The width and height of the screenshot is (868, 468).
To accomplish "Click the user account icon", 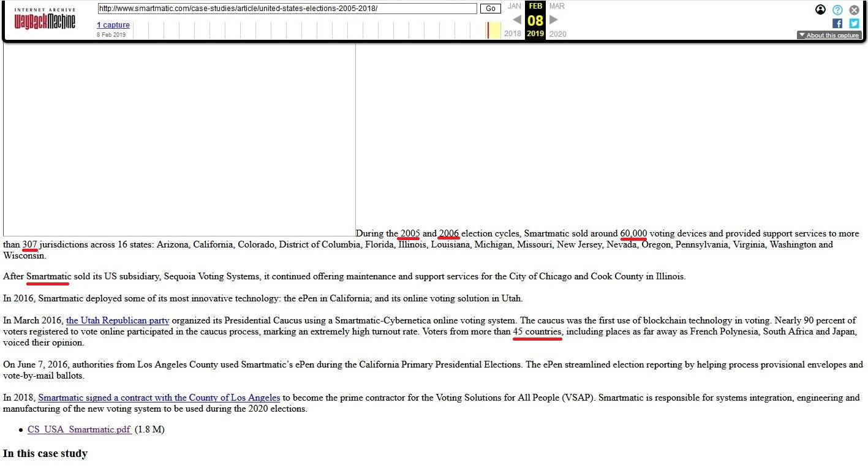I will point(820,9).
